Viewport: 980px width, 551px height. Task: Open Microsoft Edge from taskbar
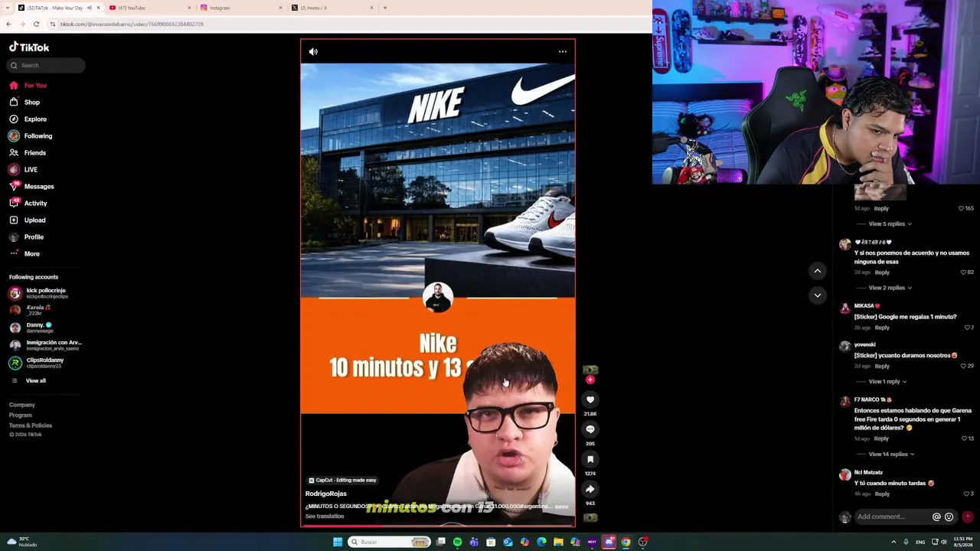coord(541,542)
